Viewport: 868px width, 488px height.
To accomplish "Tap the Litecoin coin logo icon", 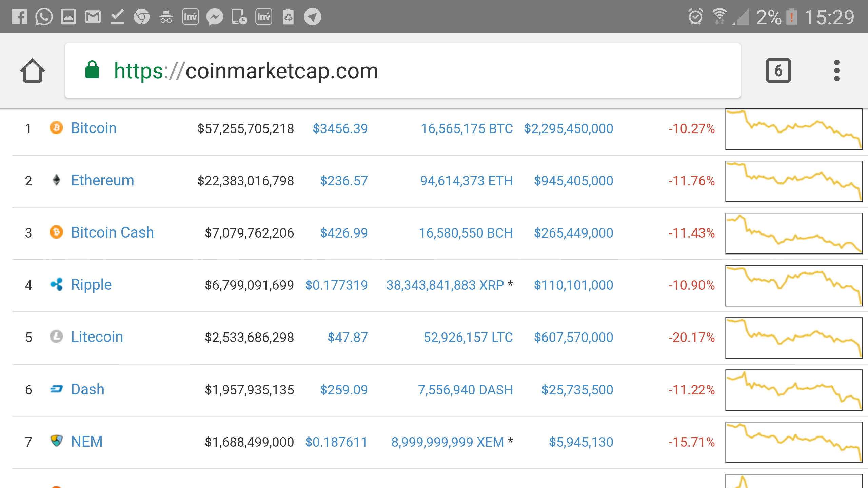I will pos(56,337).
